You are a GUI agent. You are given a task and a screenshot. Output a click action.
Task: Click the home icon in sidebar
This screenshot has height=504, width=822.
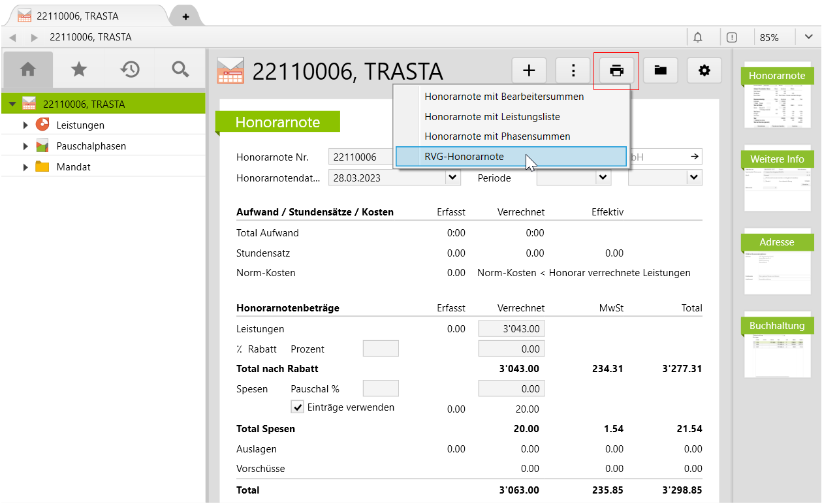(x=27, y=69)
